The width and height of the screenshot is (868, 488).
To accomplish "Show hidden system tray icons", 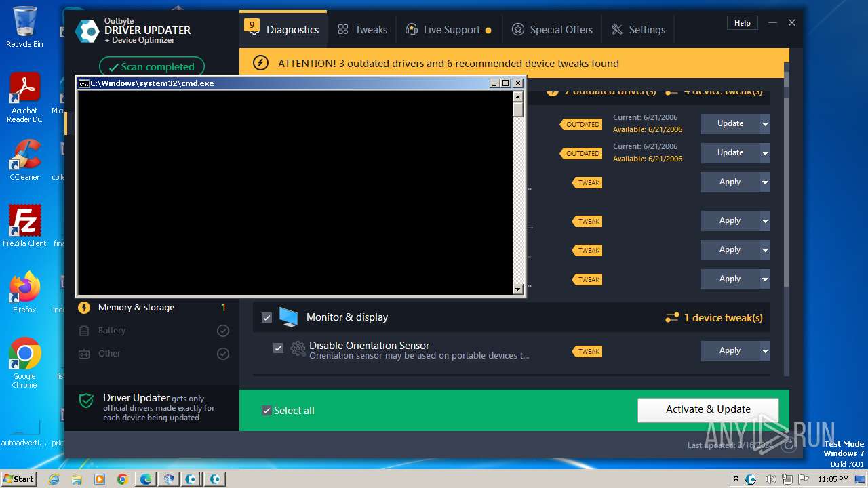I will pos(736,479).
